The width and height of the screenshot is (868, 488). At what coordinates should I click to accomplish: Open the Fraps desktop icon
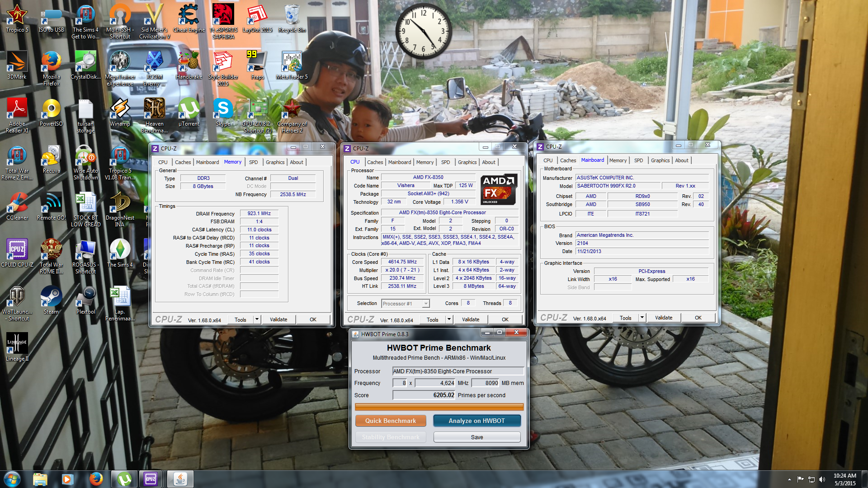point(257,66)
